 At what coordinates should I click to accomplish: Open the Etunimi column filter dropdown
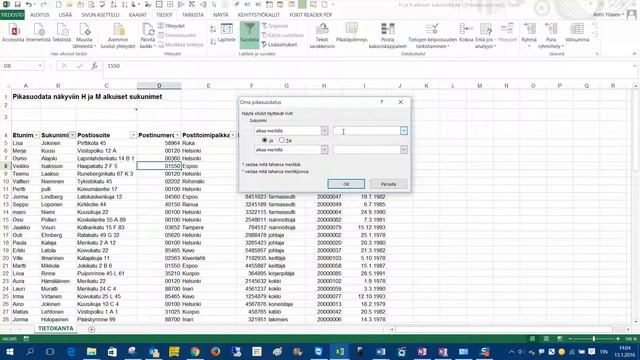click(x=36, y=135)
